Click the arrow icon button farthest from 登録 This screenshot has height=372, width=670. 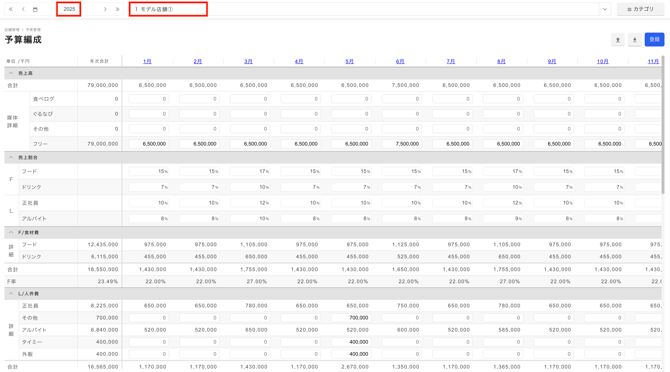[x=618, y=40]
